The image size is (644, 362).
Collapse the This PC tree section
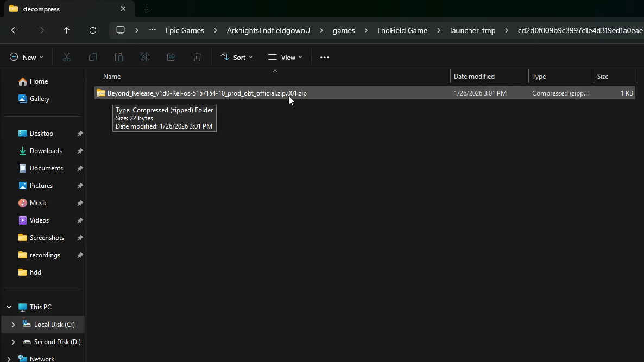click(9, 307)
